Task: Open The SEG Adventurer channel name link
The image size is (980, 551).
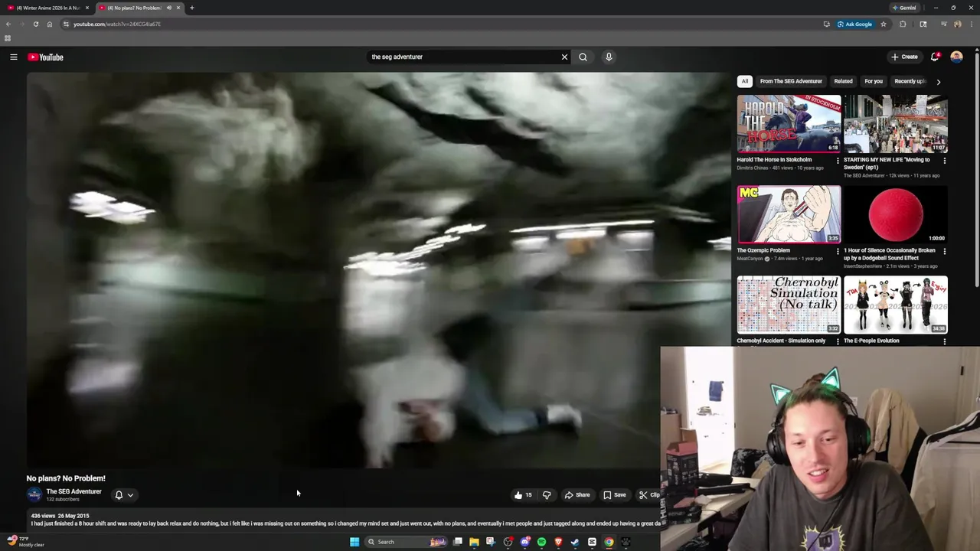Action: pos(73,491)
